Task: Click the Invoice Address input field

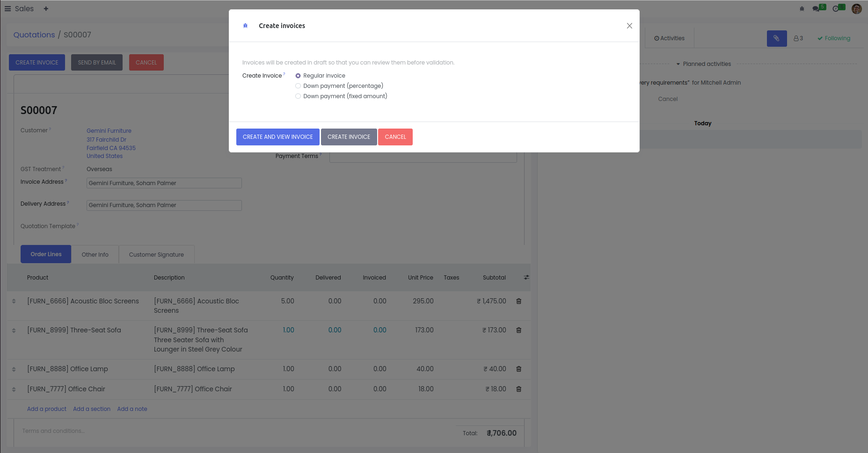Action: tap(164, 183)
